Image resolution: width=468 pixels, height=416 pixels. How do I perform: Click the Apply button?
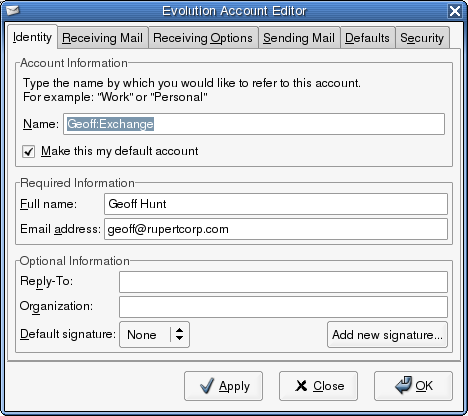coord(223,386)
